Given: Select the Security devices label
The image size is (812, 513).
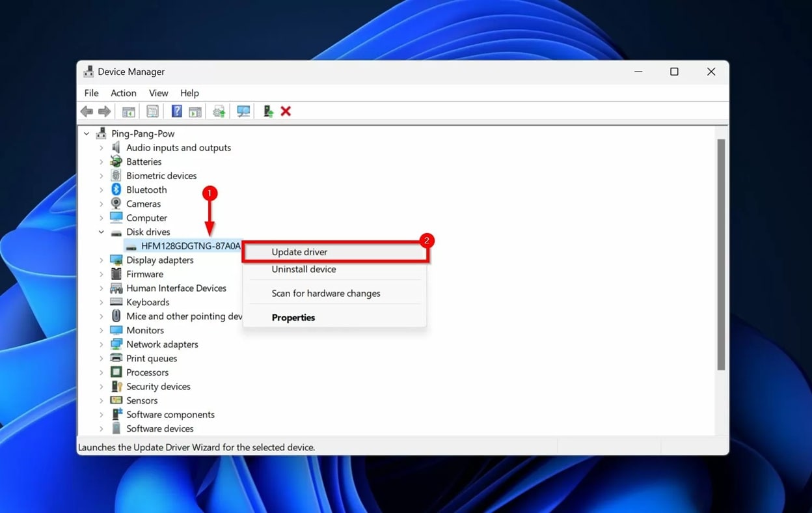Looking at the screenshot, I should coord(158,387).
